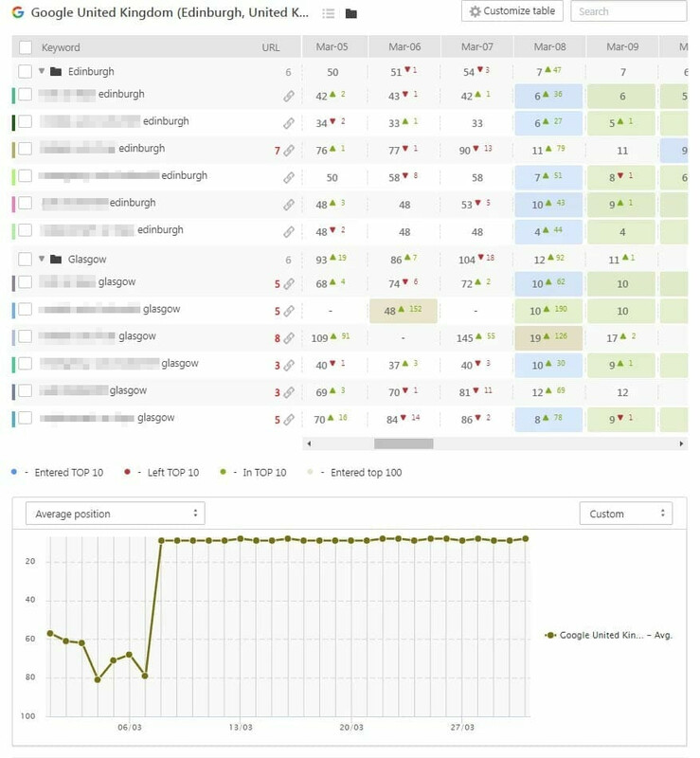Click the gear icon on Customize table
Image resolution: width=700 pixels, height=758 pixels.
475,11
